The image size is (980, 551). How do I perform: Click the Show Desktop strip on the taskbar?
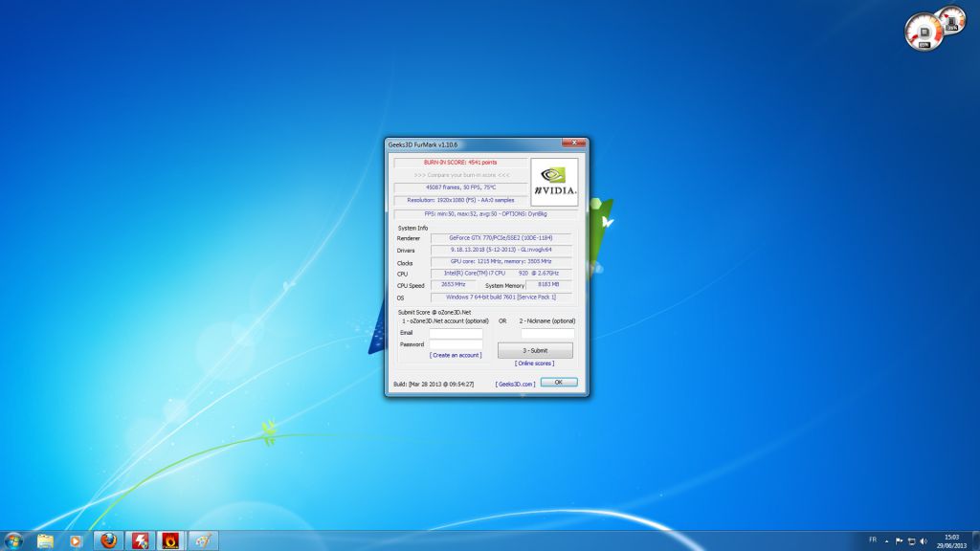(x=975, y=541)
